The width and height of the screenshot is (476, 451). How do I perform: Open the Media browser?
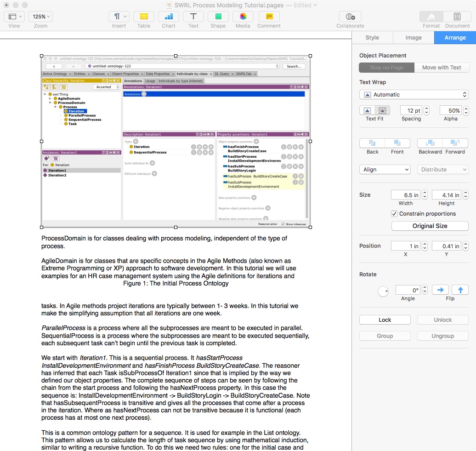pos(243,17)
